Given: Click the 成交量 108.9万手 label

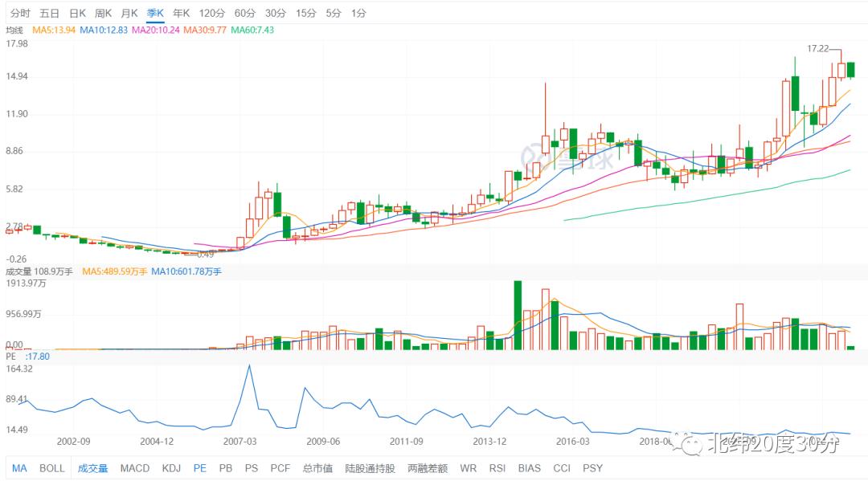Looking at the screenshot, I should tap(39, 271).
